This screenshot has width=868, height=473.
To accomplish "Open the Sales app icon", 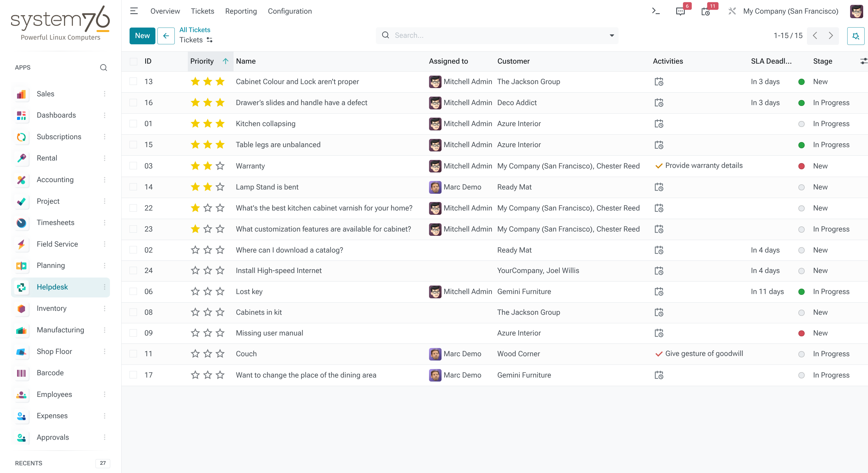I will (x=21, y=94).
